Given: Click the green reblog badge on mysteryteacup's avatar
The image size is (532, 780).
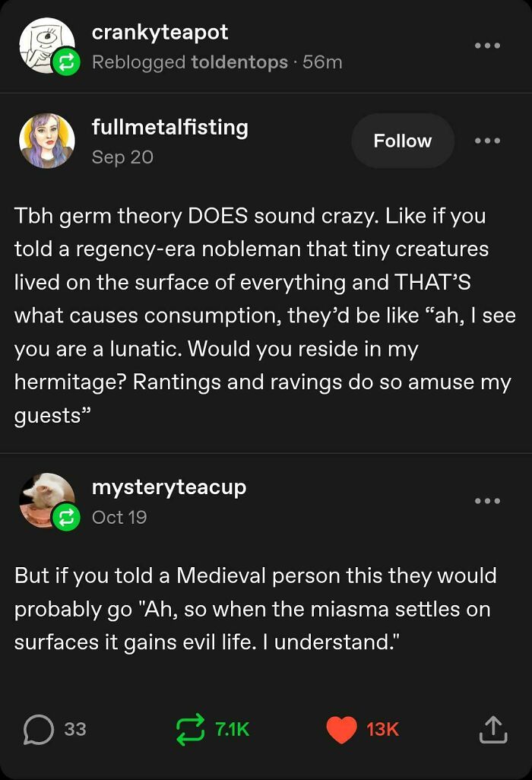Looking at the screenshot, I should pos(65,517).
